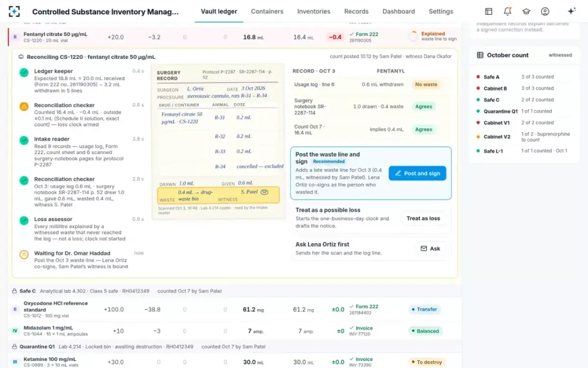588x368 pixels.
Task: Open the AI sparkle assistant icon
Action: click(571, 11)
